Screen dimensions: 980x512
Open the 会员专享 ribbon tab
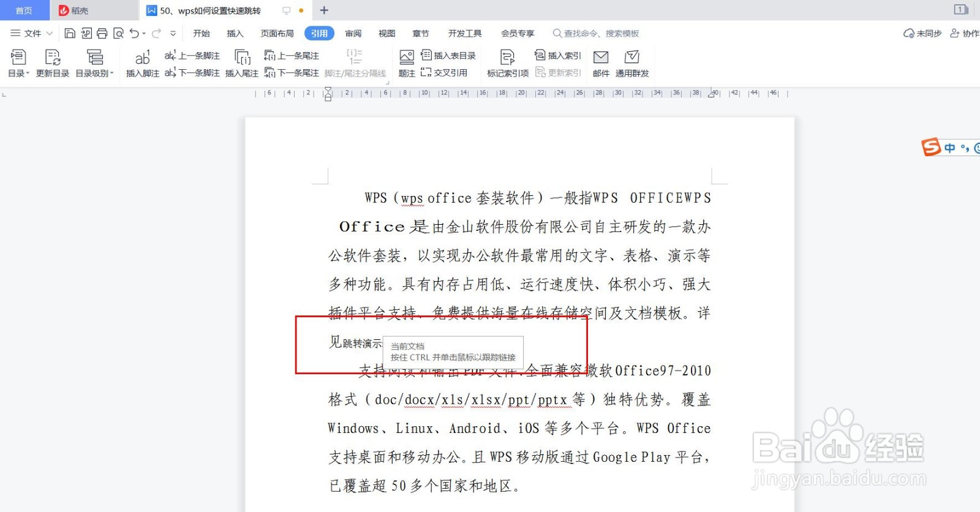point(518,33)
